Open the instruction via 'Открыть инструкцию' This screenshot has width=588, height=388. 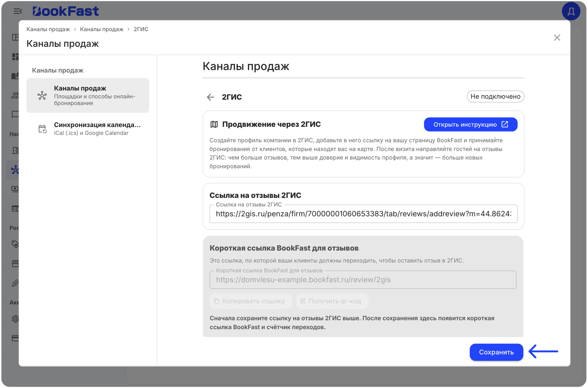[470, 124]
